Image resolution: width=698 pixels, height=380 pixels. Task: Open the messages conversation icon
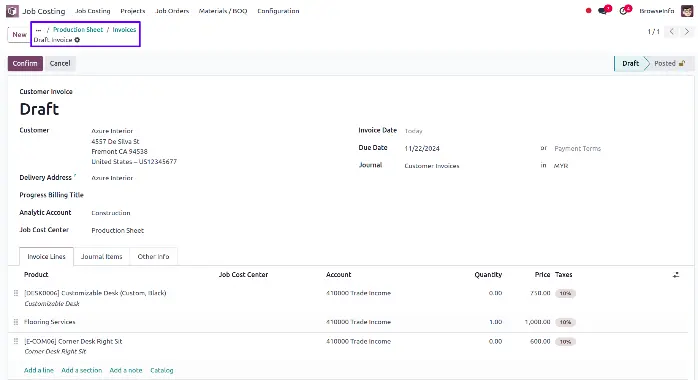tap(604, 10)
